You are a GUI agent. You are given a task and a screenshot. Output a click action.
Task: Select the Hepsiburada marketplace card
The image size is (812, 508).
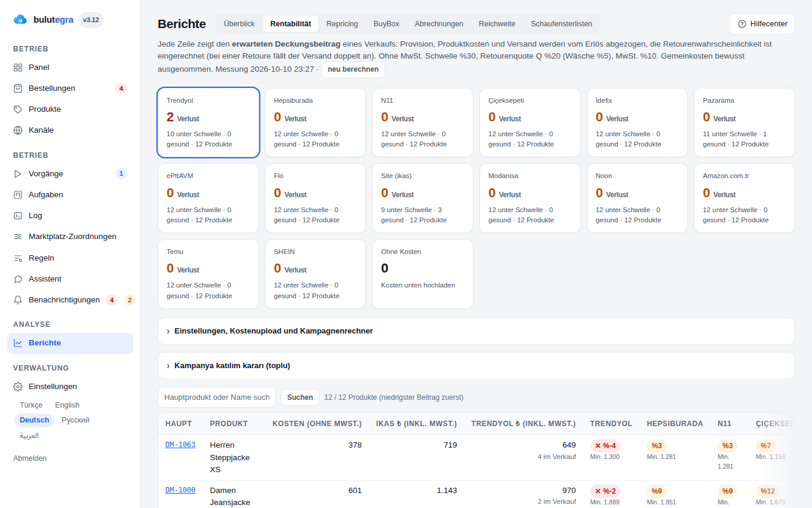[x=315, y=123]
